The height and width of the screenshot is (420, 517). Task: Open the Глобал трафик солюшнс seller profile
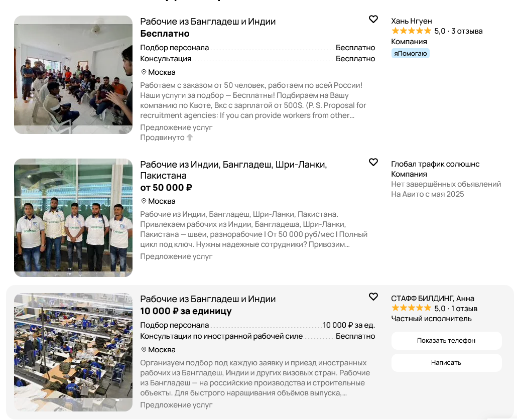tap(435, 164)
